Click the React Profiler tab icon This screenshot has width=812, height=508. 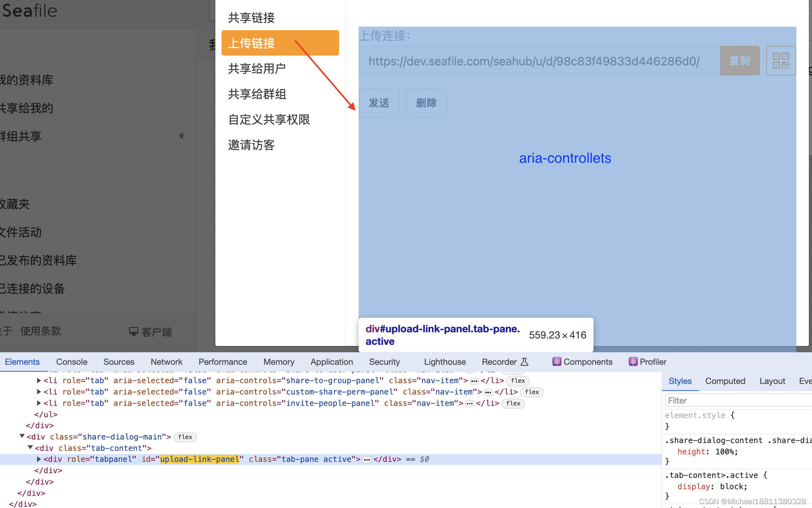tap(633, 362)
